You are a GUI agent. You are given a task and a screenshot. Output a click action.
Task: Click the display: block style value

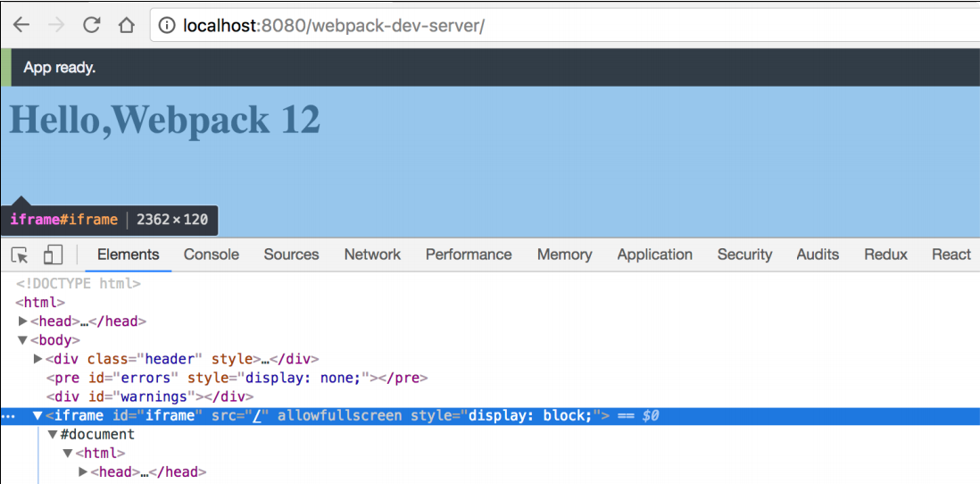coord(530,415)
